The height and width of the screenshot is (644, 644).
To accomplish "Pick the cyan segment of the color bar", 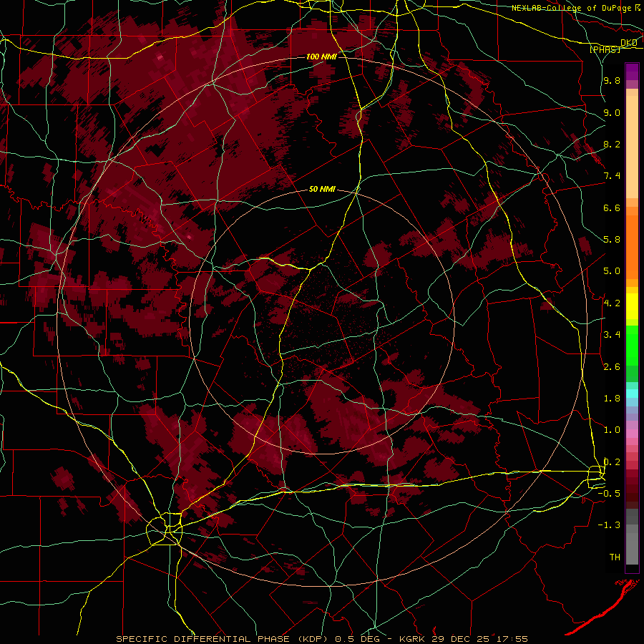I will 632,393.
